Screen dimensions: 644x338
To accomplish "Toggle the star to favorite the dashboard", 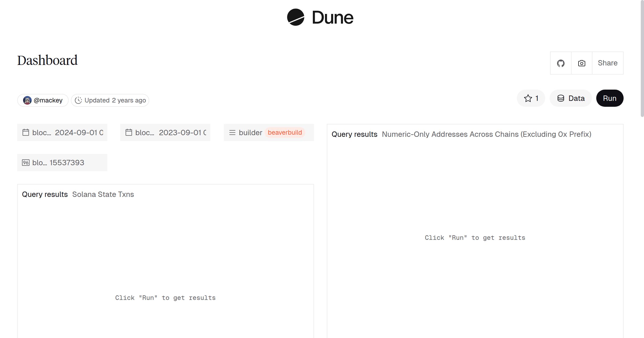I will 528,98.
